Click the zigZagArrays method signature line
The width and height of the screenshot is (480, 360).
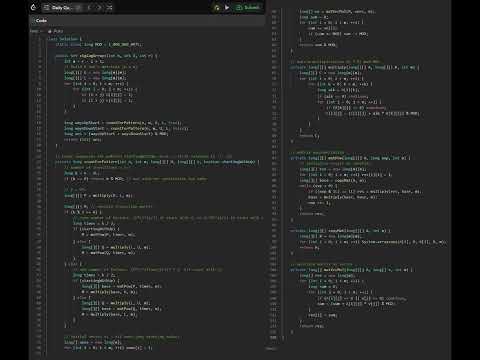(107, 56)
